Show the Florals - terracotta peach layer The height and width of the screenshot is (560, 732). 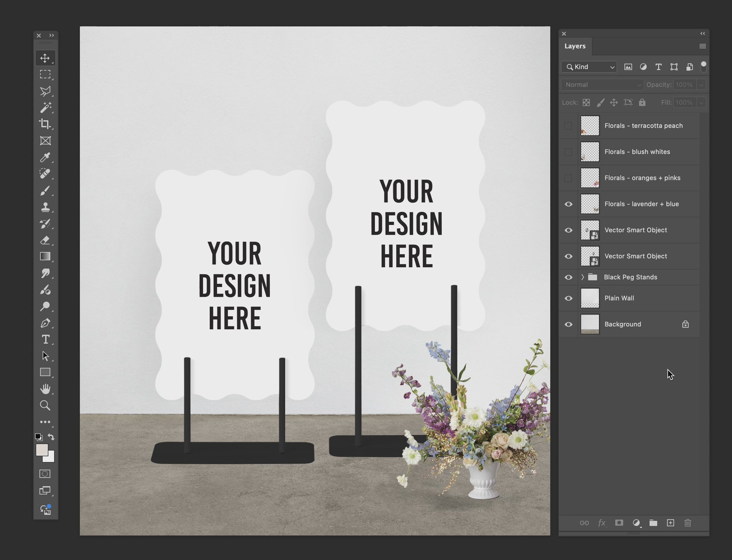click(568, 126)
